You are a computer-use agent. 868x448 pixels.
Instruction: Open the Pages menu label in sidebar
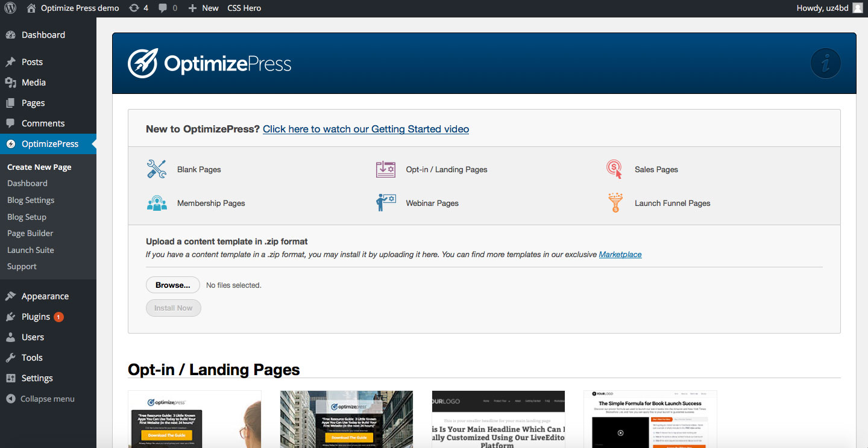click(x=33, y=103)
